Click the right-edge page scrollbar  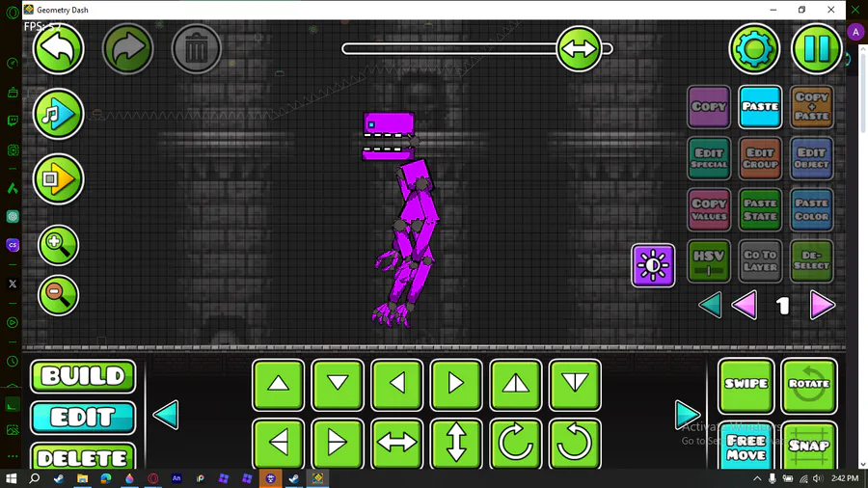point(863,89)
